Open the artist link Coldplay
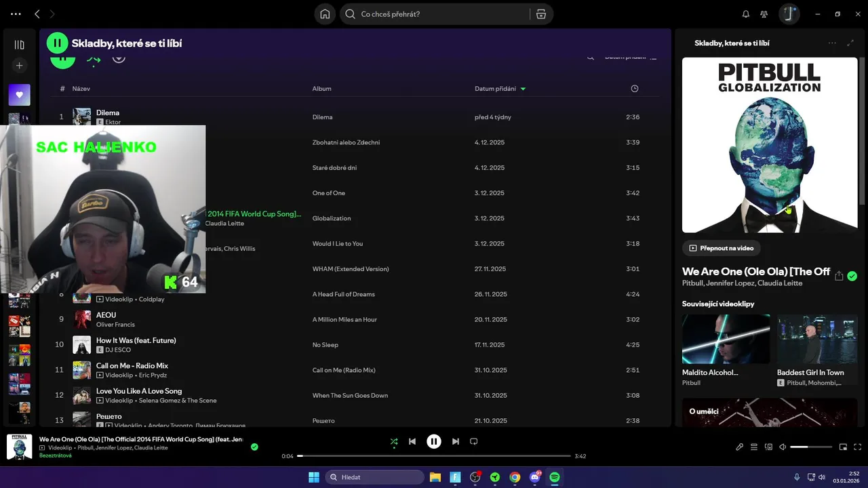The image size is (868, 488). coord(152,299)
